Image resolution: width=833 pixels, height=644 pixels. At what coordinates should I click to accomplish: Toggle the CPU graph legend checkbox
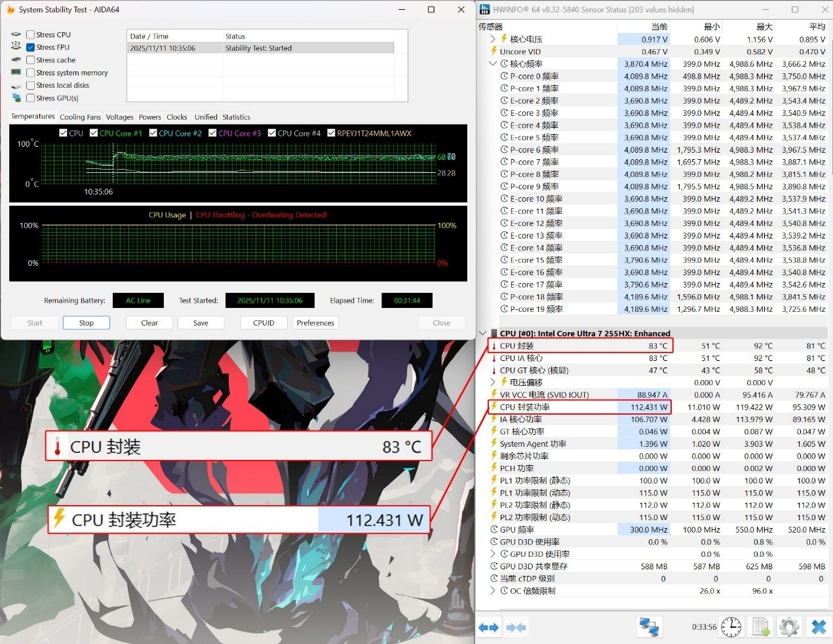click(x=63, y=133)
